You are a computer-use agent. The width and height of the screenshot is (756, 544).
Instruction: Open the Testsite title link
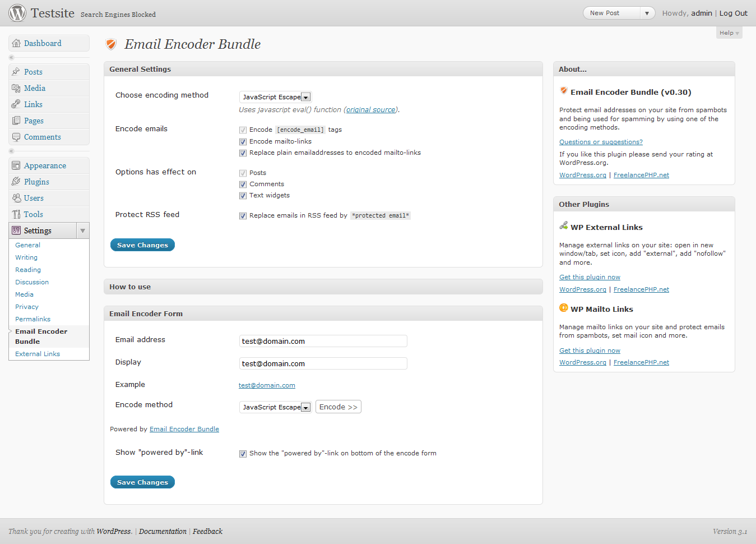53,13
